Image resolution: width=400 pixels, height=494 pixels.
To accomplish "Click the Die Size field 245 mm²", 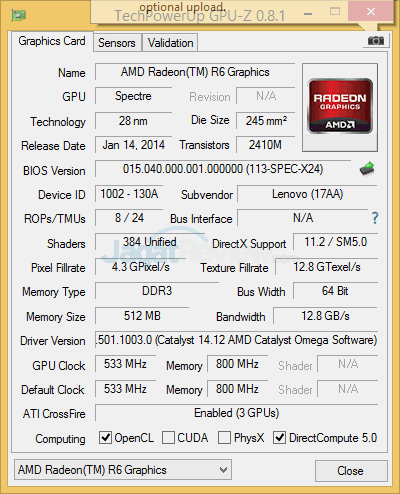I will [x=266, y=121].
